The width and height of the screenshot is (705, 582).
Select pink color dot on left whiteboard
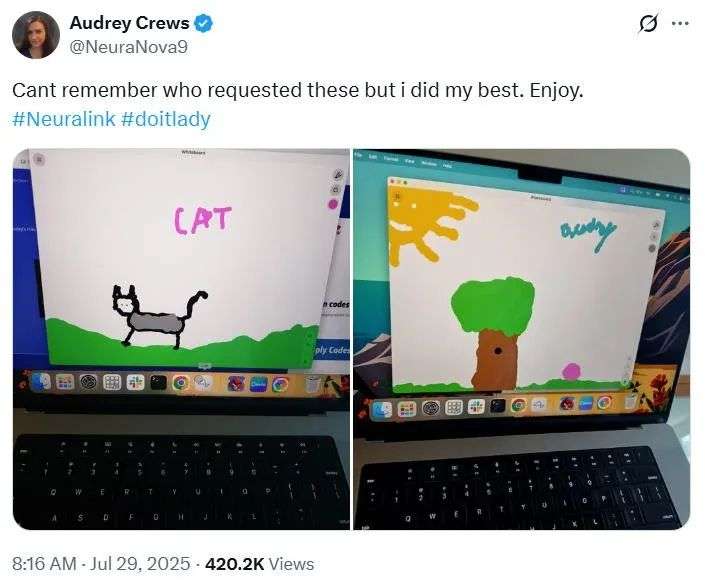(x=333, y=205)
